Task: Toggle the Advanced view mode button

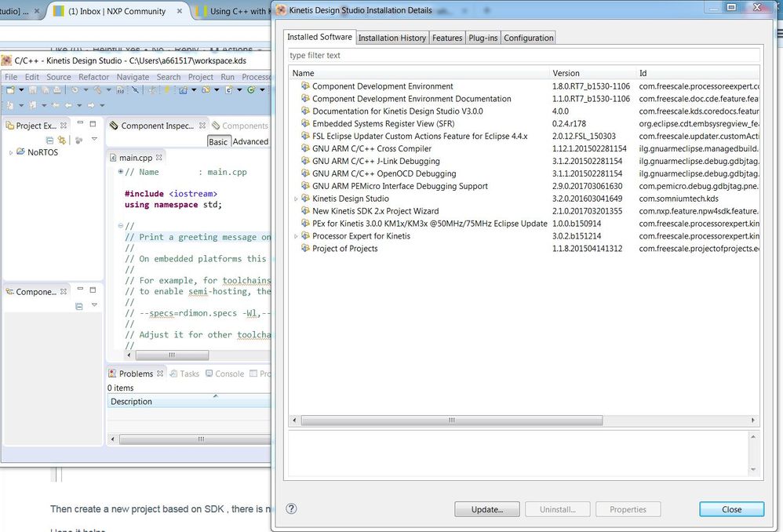Action: pos(251,142)
